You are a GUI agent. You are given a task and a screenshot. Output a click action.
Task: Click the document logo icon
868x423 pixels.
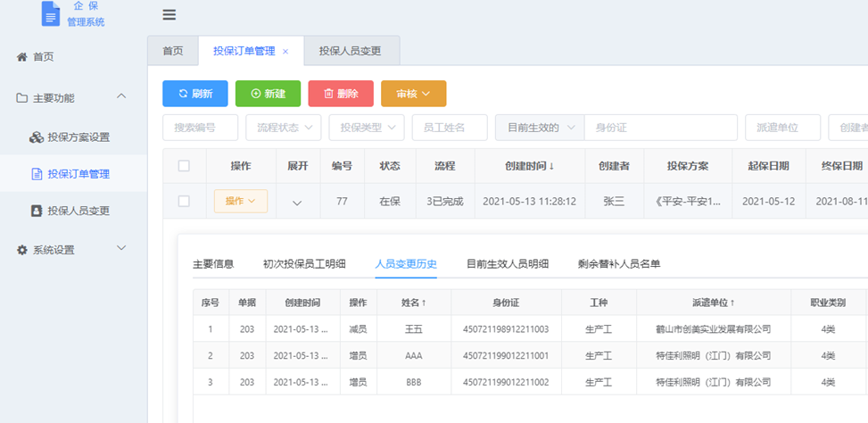pos(51,13)
